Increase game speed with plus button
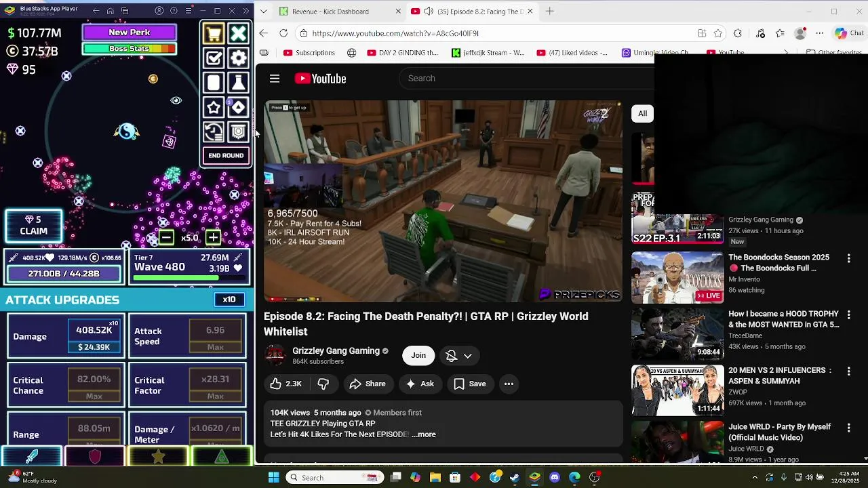This screenshot has height=488, width=868. coord(213,237)
